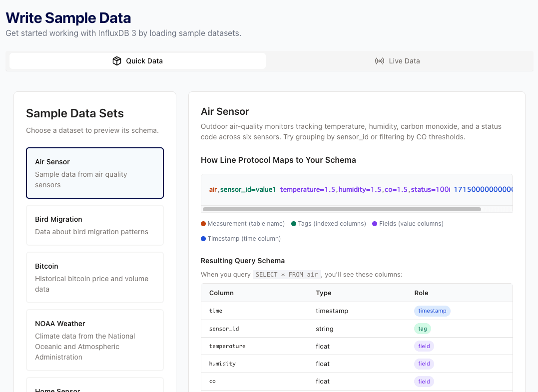Click the Live Data broadcast icon
538x392 pixels.
pos(380,61)
